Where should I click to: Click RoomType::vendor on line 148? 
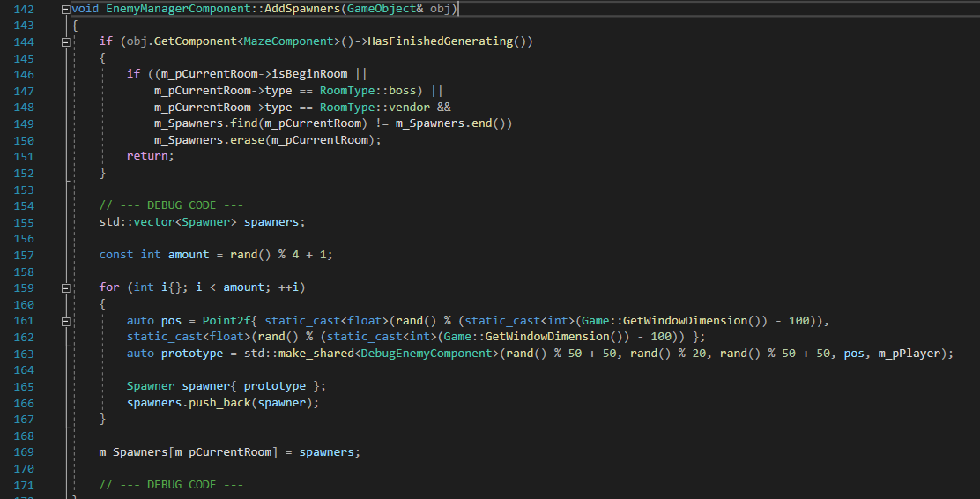[375, 107]
